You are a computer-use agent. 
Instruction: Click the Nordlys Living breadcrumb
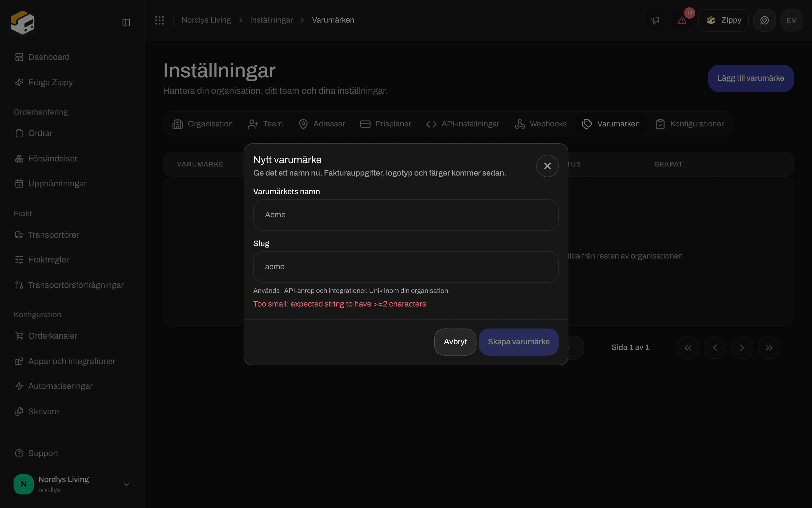(206, 20)
